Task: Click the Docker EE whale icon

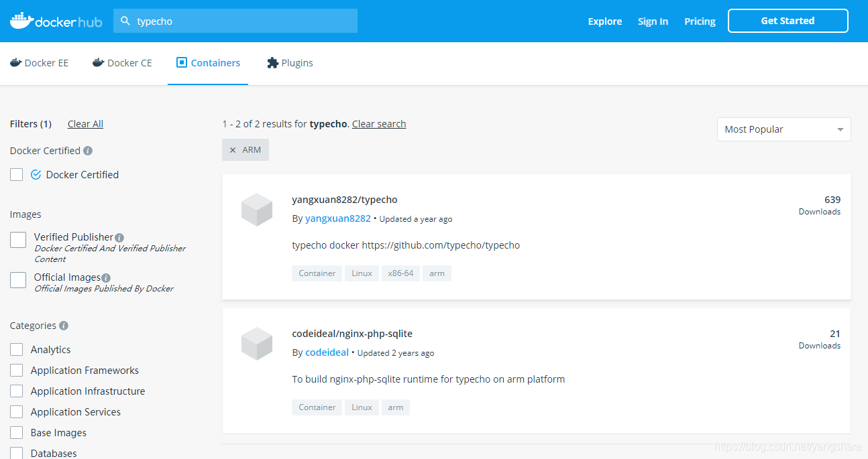Action: 15,62
